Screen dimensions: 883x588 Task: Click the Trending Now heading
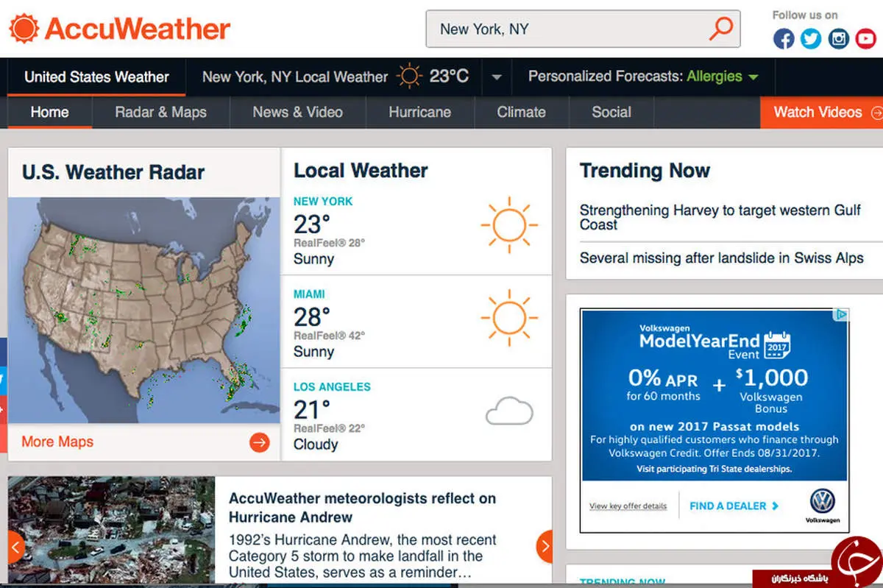click(645, 171)
